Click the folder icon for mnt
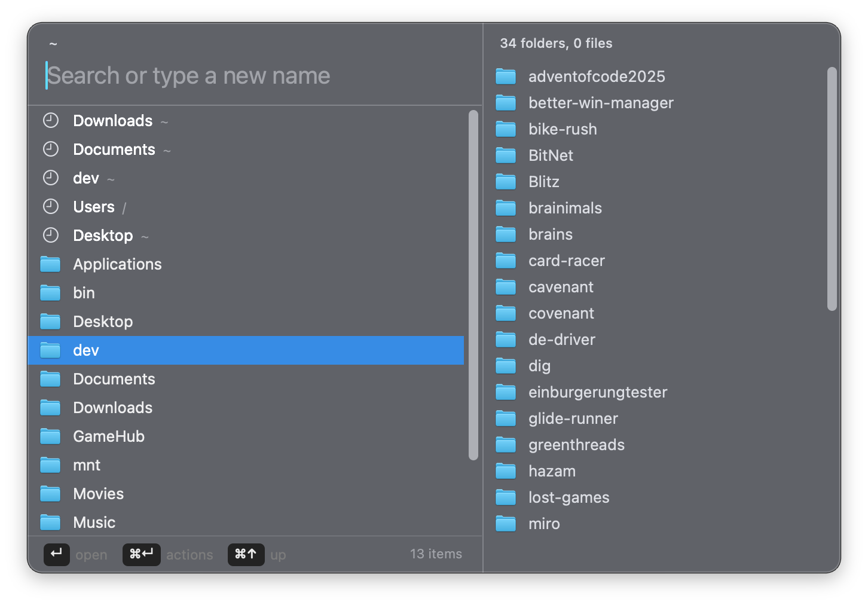This screenshot has width=868, height=605. [x=50, y=465]
